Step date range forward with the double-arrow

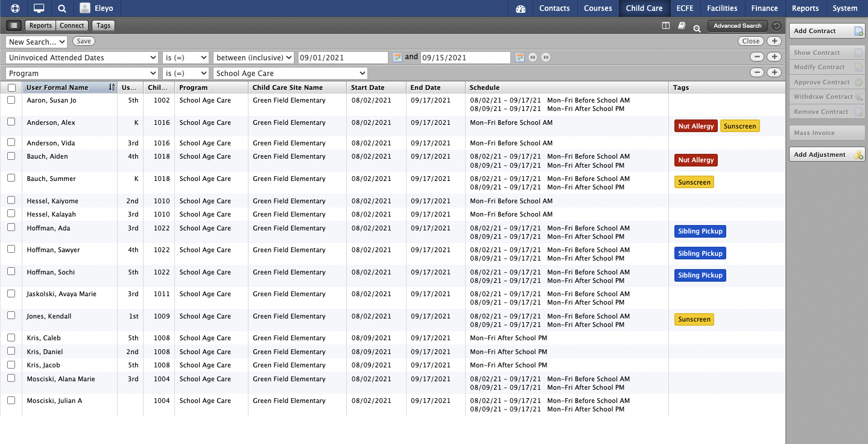pos(546,57)
